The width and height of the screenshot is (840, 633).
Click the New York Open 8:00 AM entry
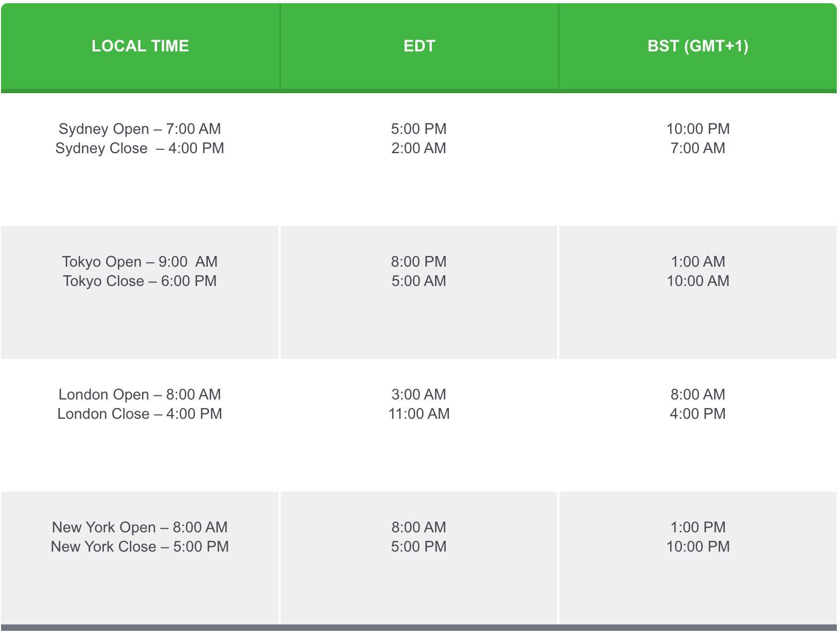click(140, 527)
